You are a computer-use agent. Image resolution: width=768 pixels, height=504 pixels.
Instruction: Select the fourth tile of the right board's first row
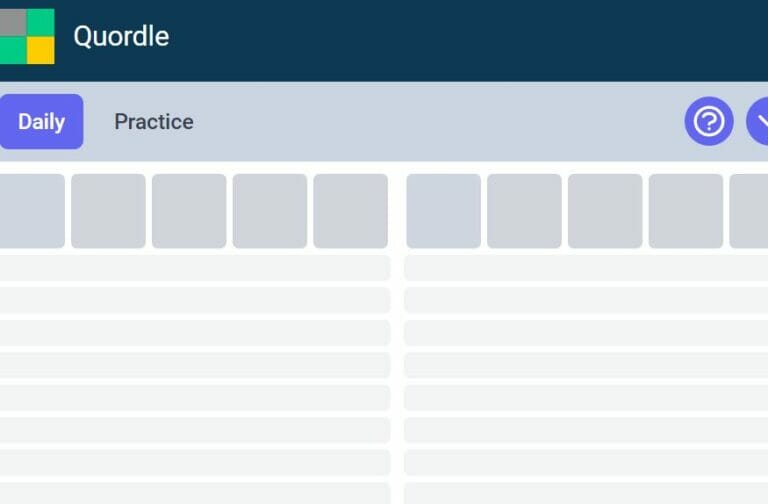coord(686,211)
